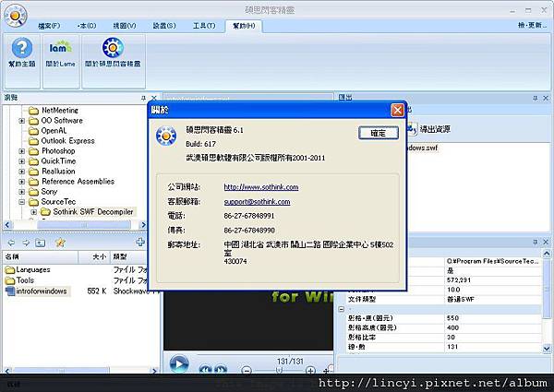554x392 pixels.
Task: Collapse the SourceTec folder
Action: (x=21, y=202)
